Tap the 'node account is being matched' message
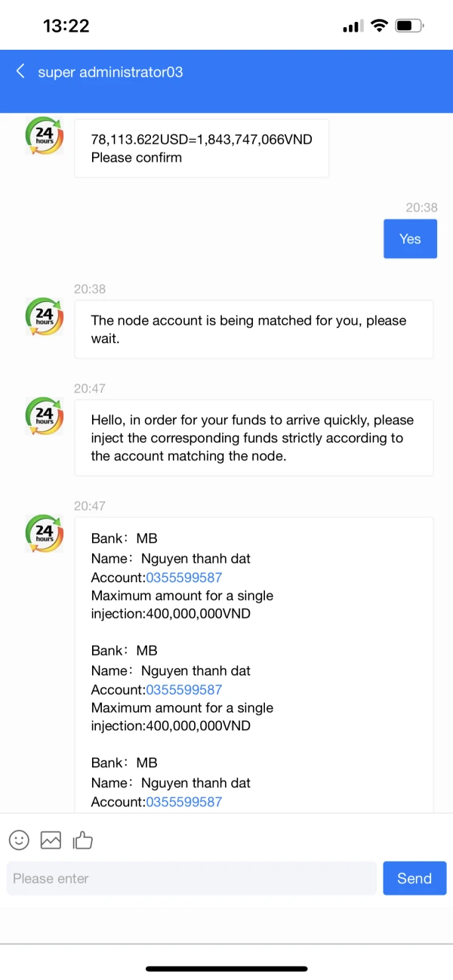Screen dimensions: 453x980 pyautogui.click(x=253, y=329)
